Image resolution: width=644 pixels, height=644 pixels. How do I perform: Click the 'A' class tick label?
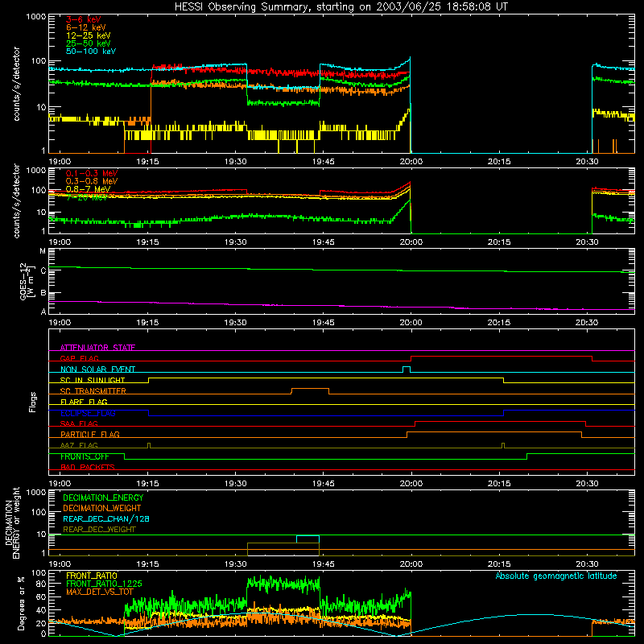[43, 312]
